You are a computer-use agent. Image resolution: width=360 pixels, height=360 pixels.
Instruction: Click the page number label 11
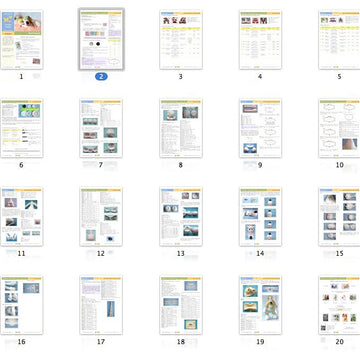21,253
